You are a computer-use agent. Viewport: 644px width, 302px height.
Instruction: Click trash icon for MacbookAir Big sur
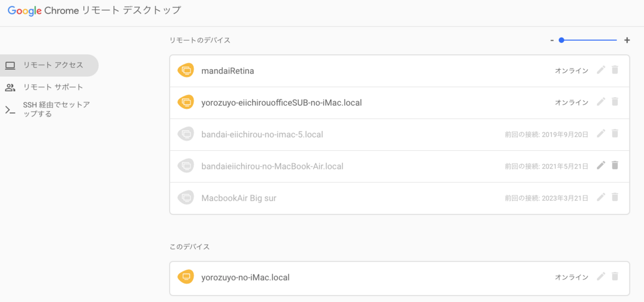[615, 197]
